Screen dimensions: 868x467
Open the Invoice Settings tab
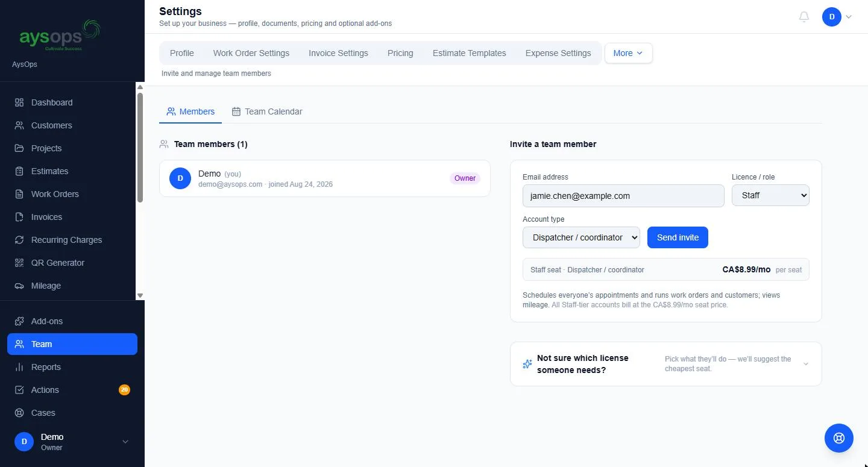coord(338,53)
